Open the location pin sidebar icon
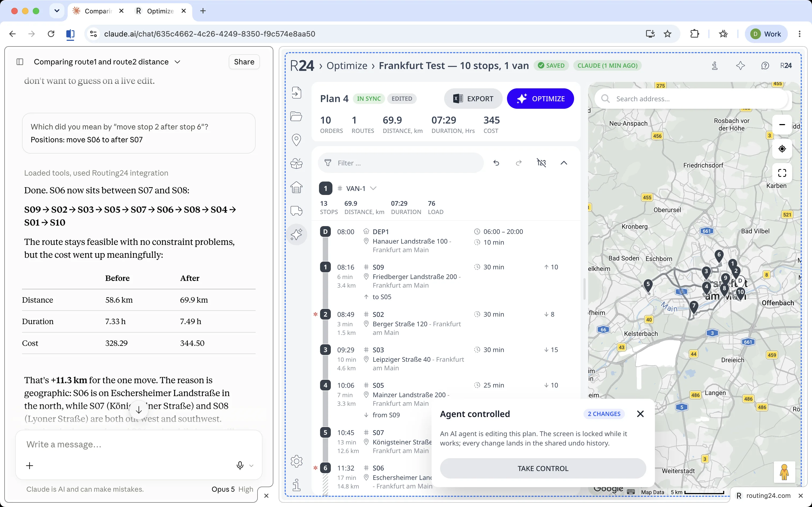The width and height of the screenshot is (812, 507). 296,140
